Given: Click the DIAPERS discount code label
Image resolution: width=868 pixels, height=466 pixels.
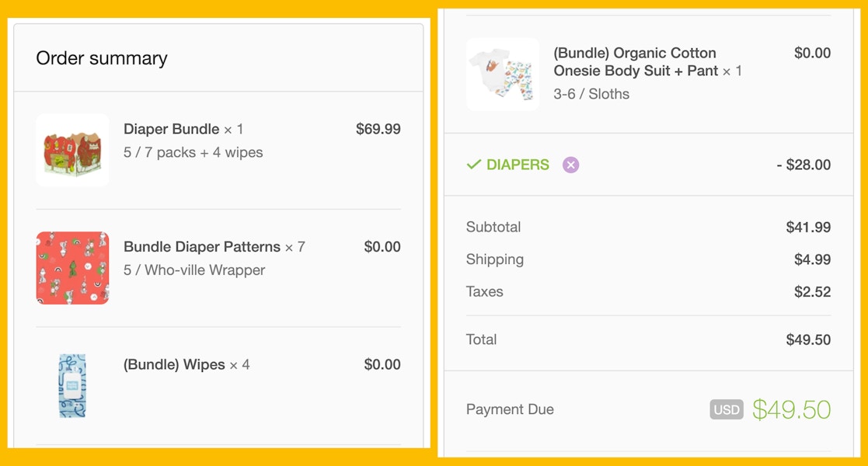Looking at the screenshot, I should pyautogui.click(x=518, y=165).
